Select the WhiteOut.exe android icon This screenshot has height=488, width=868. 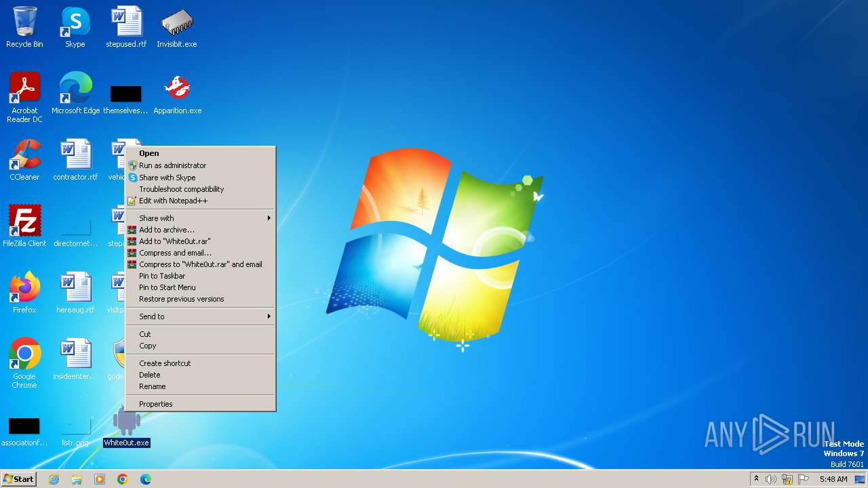tap(126, 426)
